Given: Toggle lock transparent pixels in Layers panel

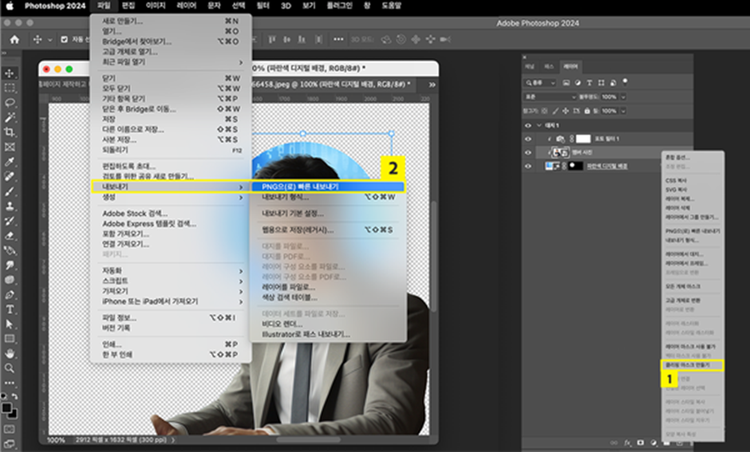Looking at the screenshot, I should point(544,111).
